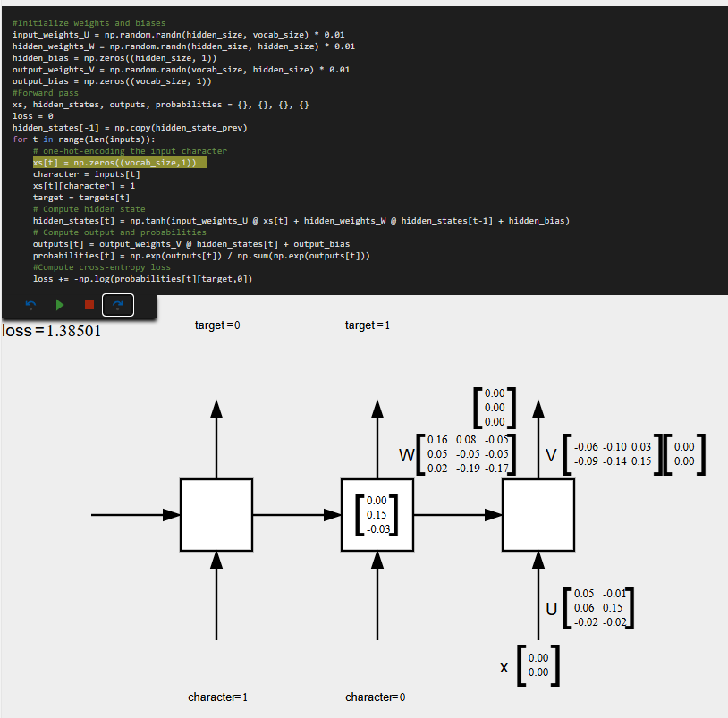Select the character=1 label
728x718 pixels.
[x=217, y=696]
